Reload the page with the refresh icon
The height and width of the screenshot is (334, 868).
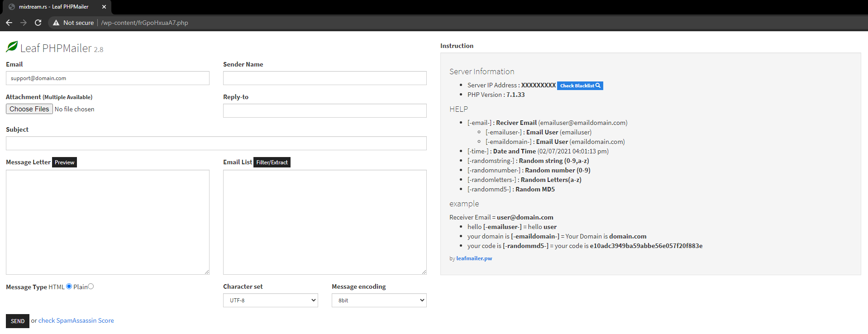point(38,23)
